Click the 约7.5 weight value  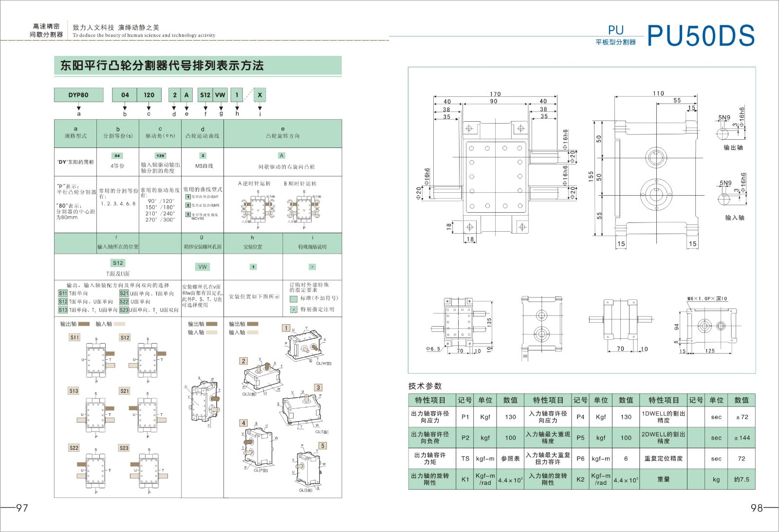coord(742,479)
